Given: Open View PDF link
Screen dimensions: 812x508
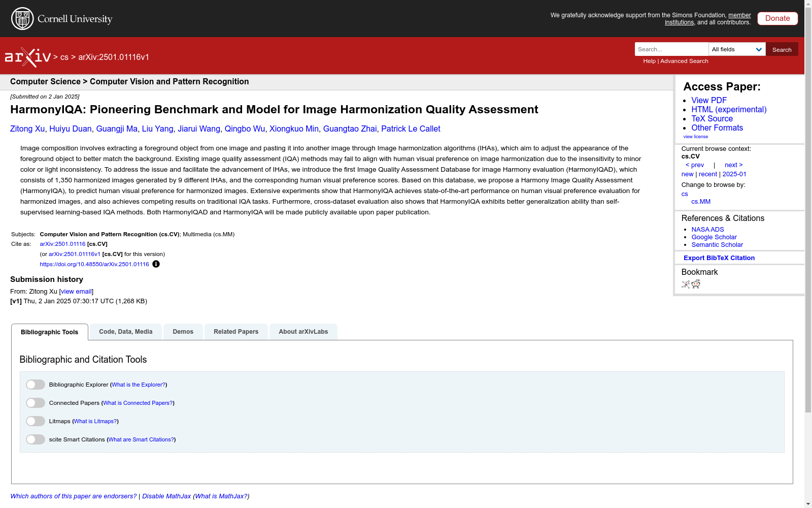Looking at the screenshot, I should click(709, 101).
